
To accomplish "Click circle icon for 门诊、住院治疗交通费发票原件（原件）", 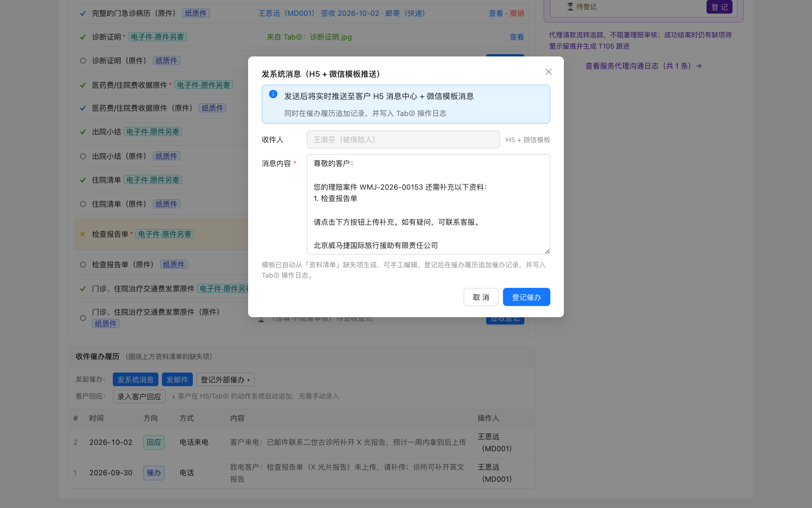I will coord(83,318).
